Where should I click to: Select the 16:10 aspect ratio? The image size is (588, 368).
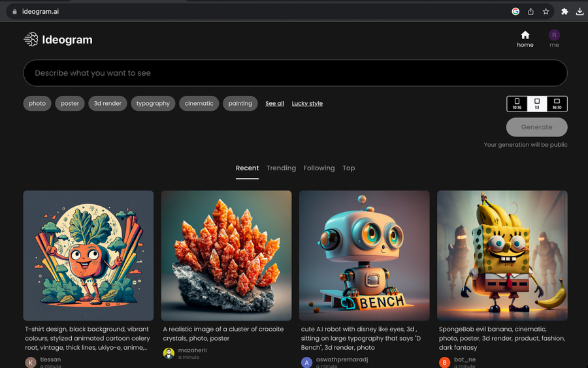pyautogui.click(x=557, y=104)
